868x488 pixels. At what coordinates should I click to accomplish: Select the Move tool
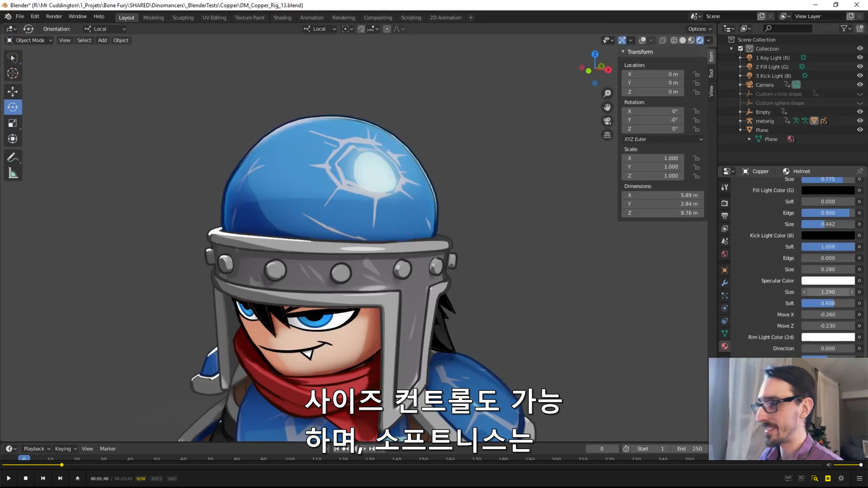pos(13,92)
